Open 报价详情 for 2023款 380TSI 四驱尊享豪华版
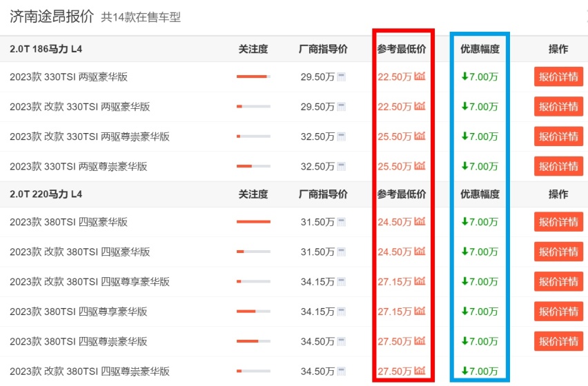 (558, 312)
